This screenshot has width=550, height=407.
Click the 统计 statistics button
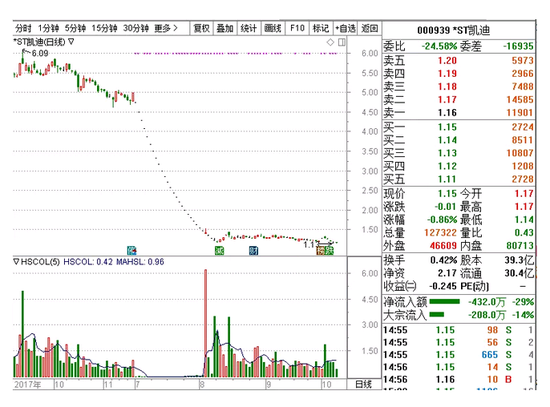(x=249, y=28)
